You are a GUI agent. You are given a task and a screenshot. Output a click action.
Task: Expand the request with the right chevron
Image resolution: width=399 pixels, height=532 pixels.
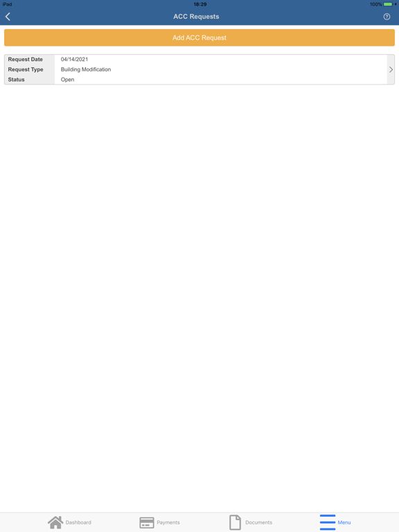click(x=391, y=69)
